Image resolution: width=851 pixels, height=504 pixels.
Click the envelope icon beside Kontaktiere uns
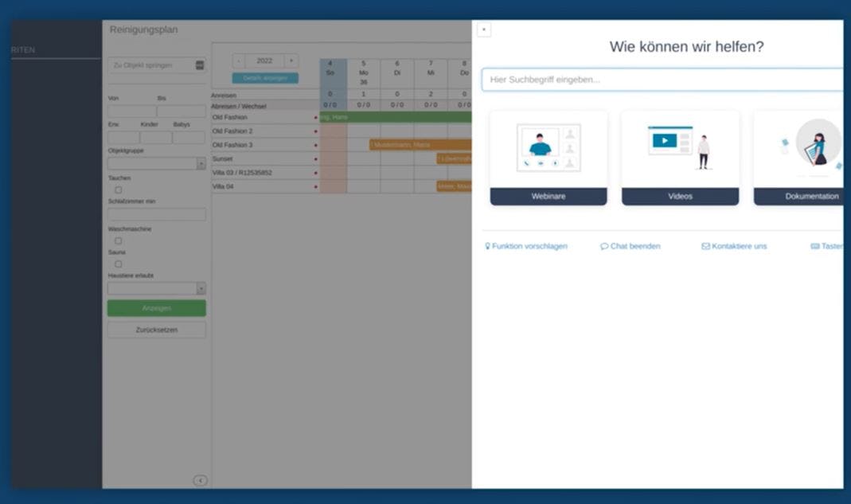pyautogui.click(x=705, y=245)
